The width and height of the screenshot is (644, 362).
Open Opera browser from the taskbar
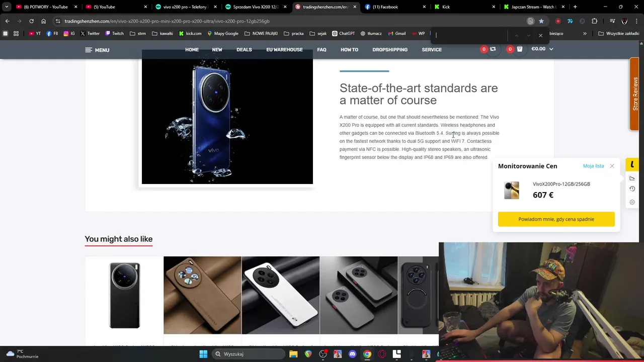(382, 354)
